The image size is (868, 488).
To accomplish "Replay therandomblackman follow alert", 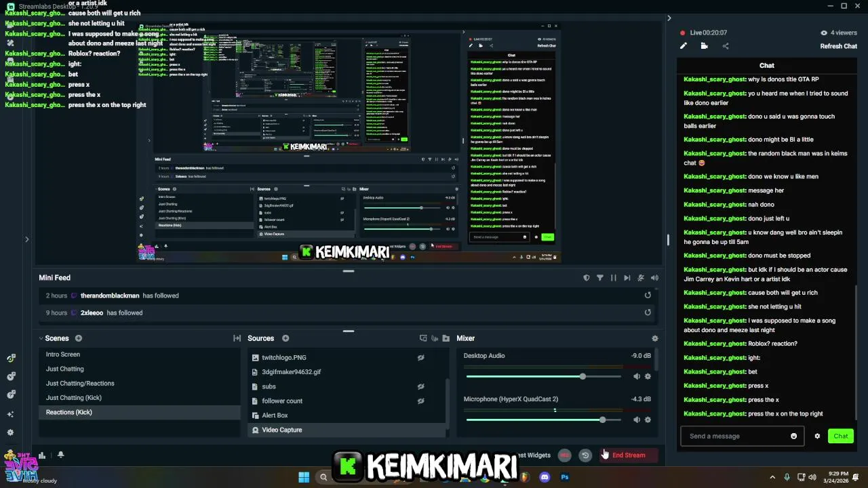I will pos(648,296).
